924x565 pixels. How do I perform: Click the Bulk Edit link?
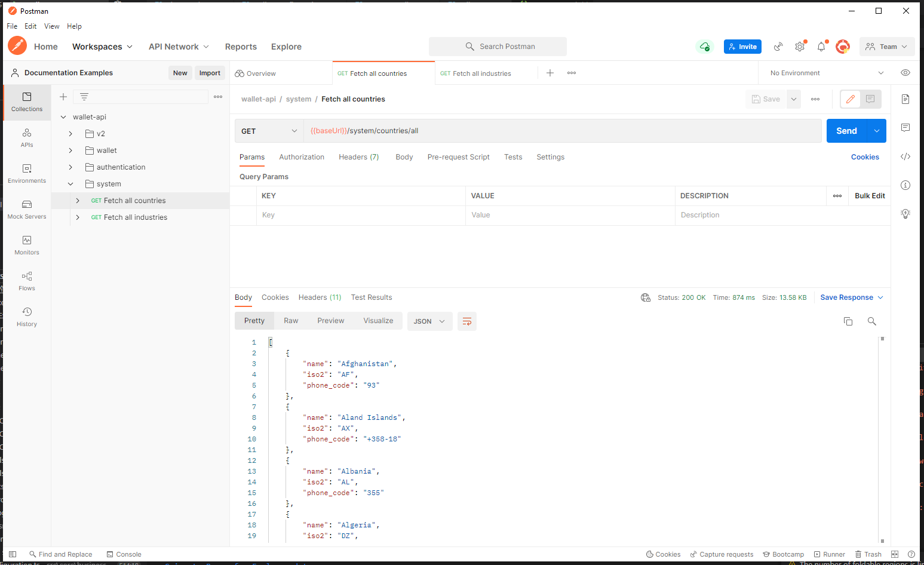(x=870, y=196)
